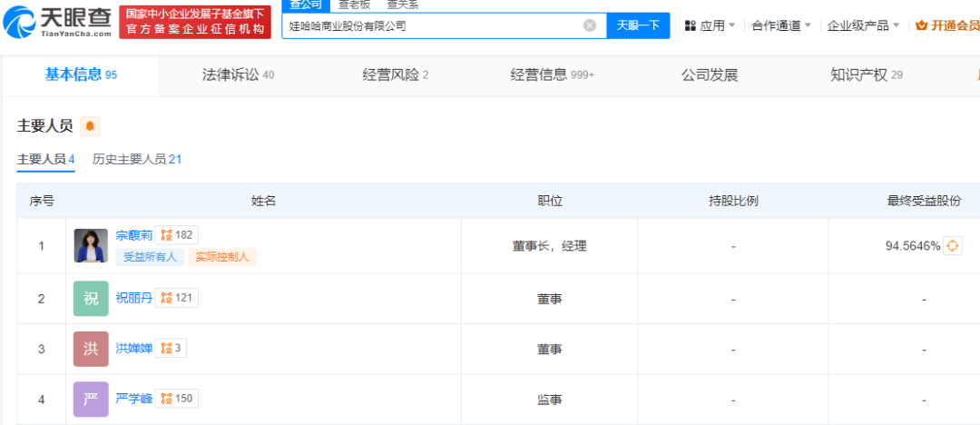Open 祝丽丹's relationship graph badge 121
Image resolution: width=980 pixels, height=425 pixels.
[x=176, y=298]
